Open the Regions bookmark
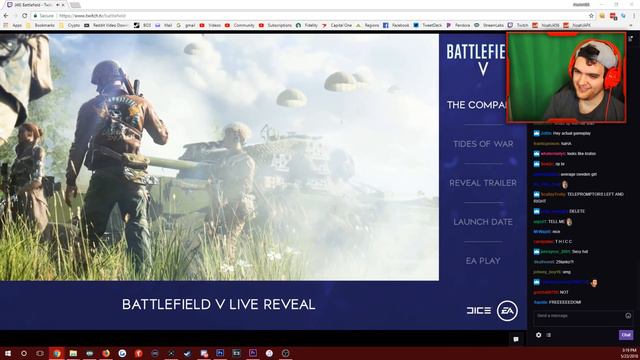The height and width of the screenshot is (360, 640). (x=367, y=25)
